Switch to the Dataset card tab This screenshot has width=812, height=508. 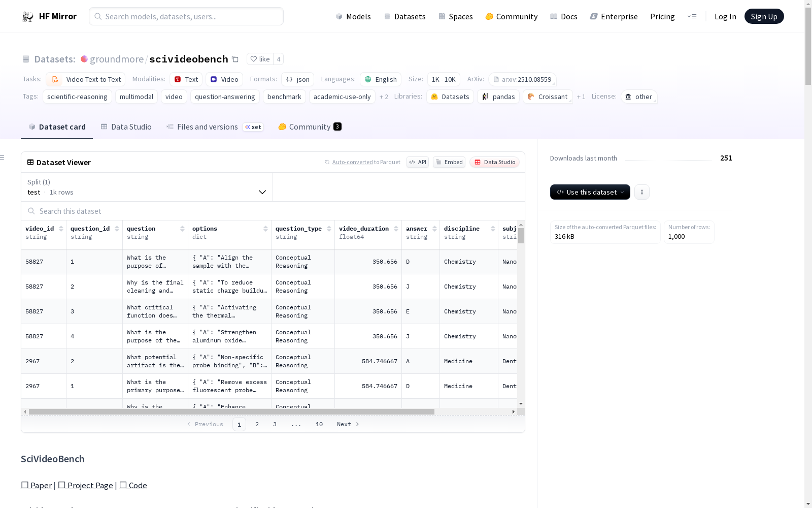coord(57,127)
